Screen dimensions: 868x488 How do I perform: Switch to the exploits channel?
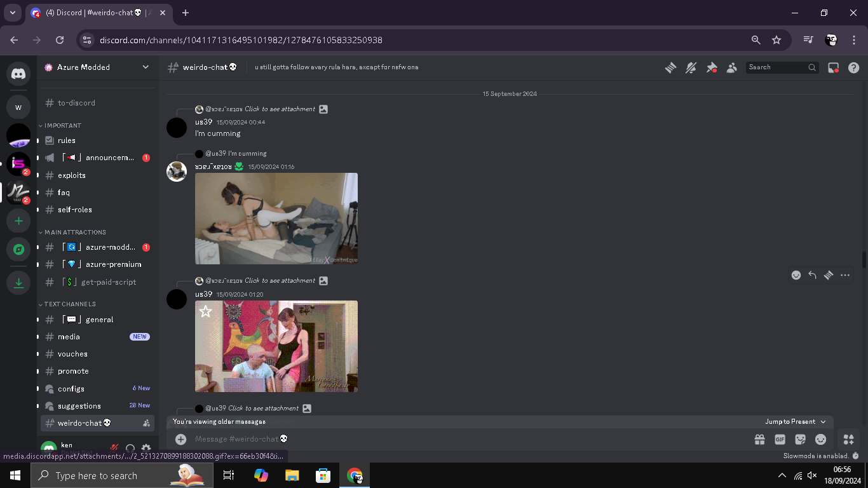[x=97, y=175]
